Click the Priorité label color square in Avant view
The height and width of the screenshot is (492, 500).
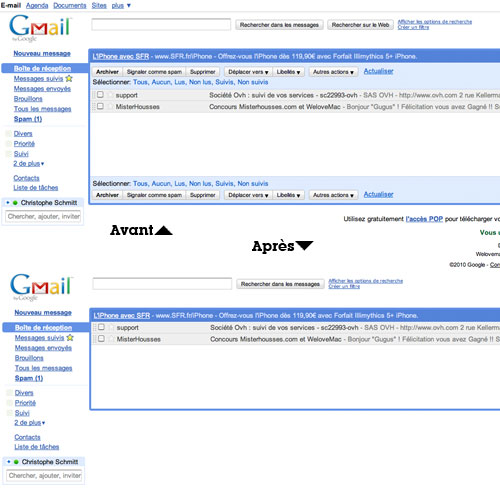(8, 144)
